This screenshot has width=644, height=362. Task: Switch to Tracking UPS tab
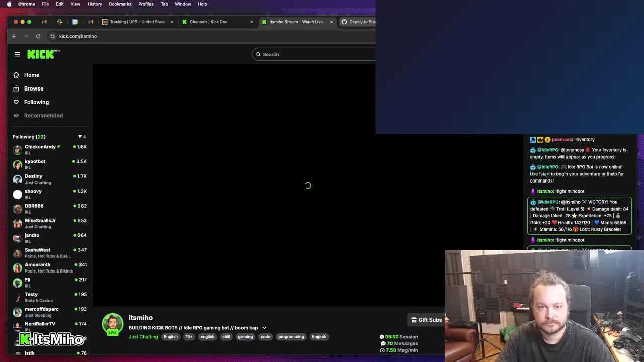pyautogui.click(x=137, y=22)
